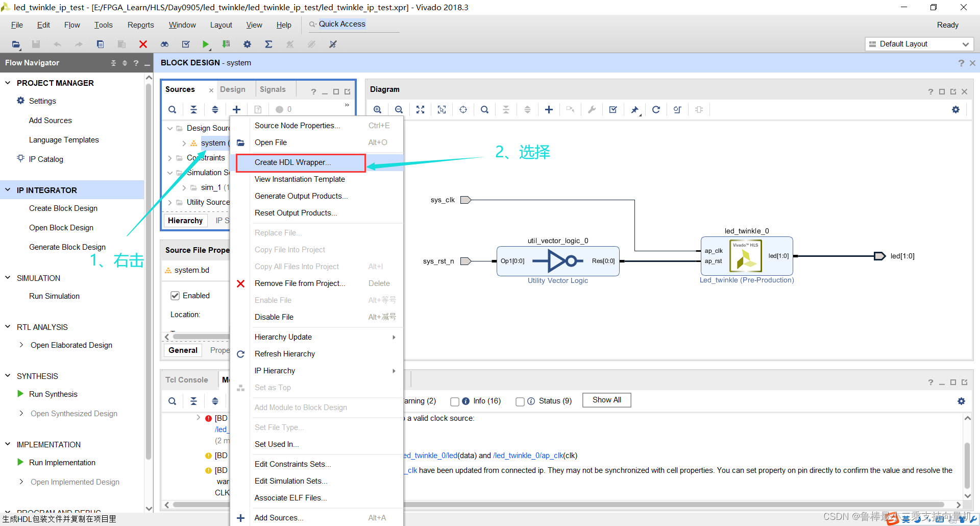The image size is (980, 526).
Task: Expand the first [BD error message row
Action: [x=198, y=418]
